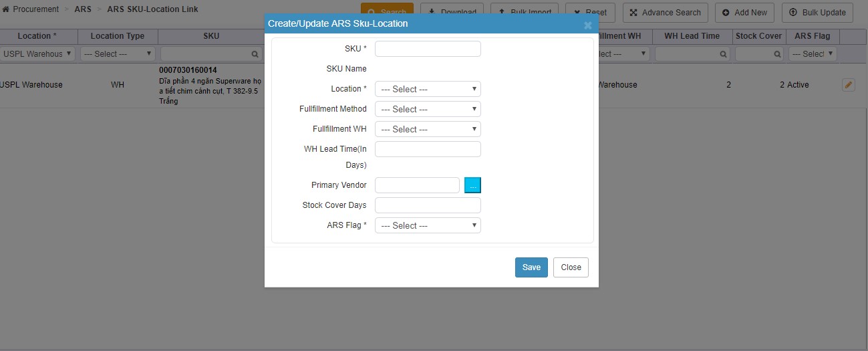Open the Fullfillment WH filter dropdown

tap(623, 54)
